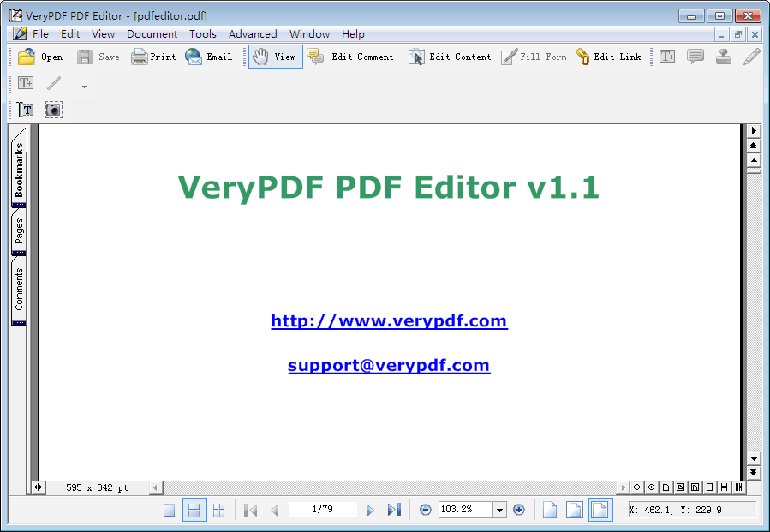This screenshot has height=532, width=770.
Task: Select the text selection tool
Action: (26, 110)
